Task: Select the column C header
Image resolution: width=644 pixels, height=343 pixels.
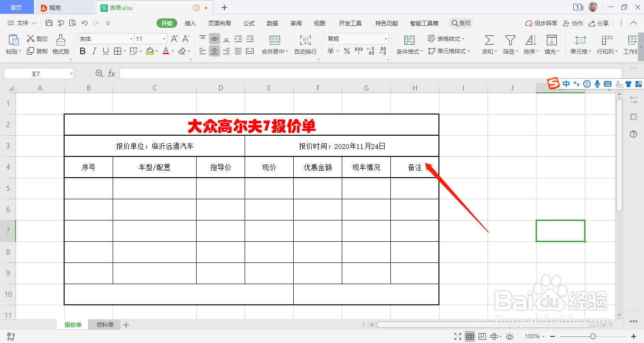Action: pyautogui.click(x=155, y=88)
